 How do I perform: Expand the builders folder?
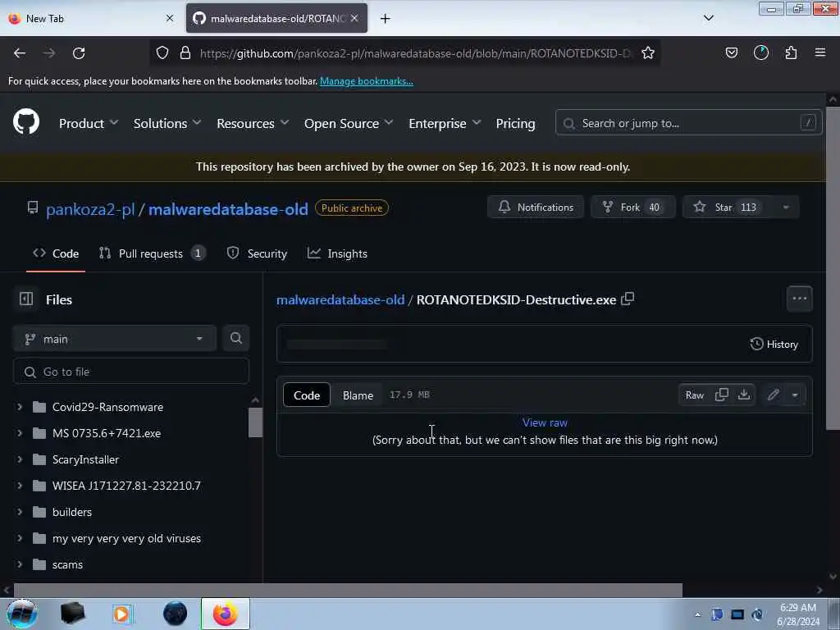click(20, 512)
